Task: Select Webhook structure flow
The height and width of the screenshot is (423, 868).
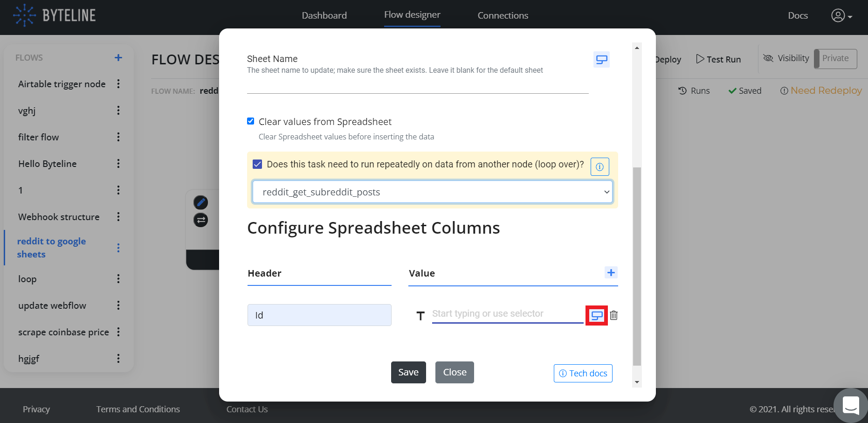Action: (59, 217)
